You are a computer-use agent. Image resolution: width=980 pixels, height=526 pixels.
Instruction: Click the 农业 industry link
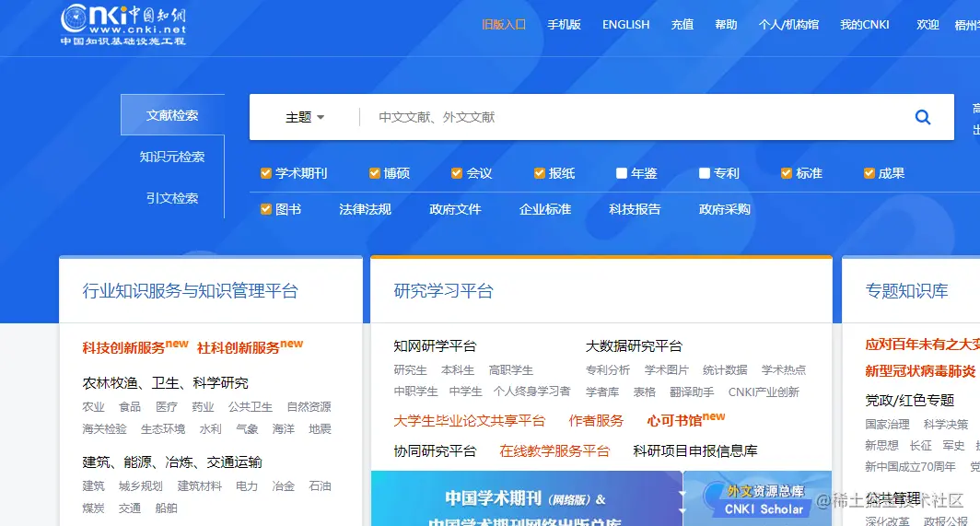click(93, 406)
